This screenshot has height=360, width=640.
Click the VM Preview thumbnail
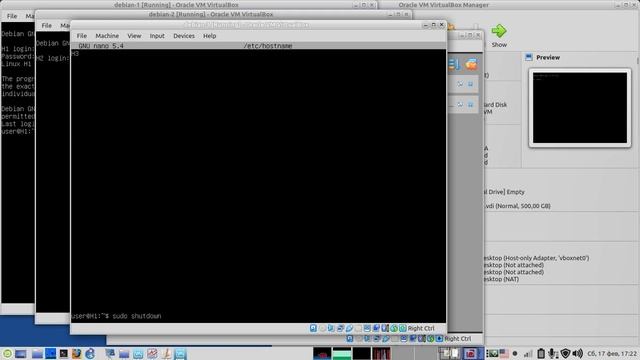(x=580, y=108)
